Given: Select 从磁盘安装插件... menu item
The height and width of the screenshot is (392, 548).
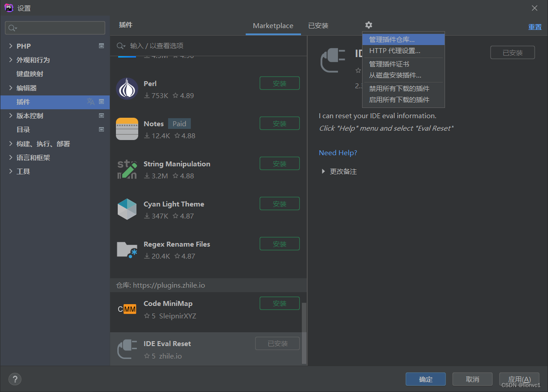Looking at the screenshot, I should click(x=404, y=75).
